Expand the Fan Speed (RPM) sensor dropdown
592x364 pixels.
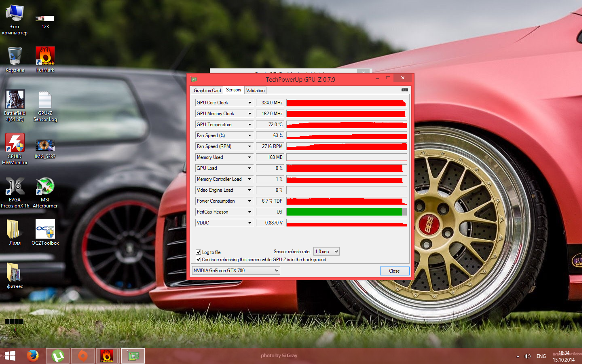click(x=249, y=146)
